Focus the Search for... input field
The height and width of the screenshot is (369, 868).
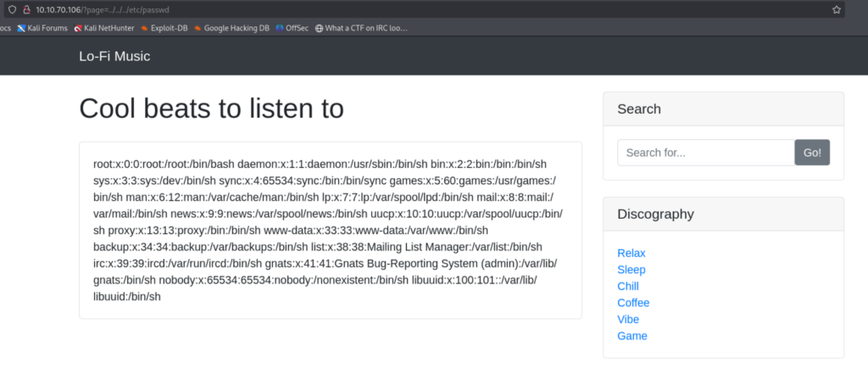pyautogui.click(x=705, y=153)
